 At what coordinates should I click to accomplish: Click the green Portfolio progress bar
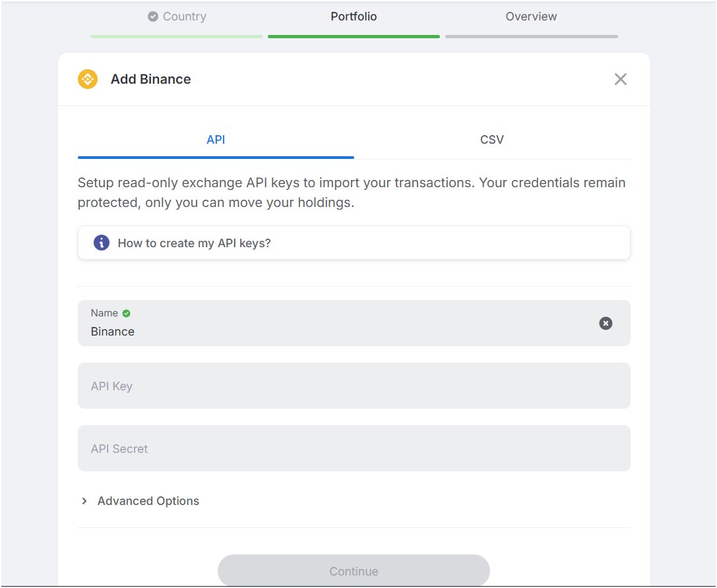pos(354,36)
